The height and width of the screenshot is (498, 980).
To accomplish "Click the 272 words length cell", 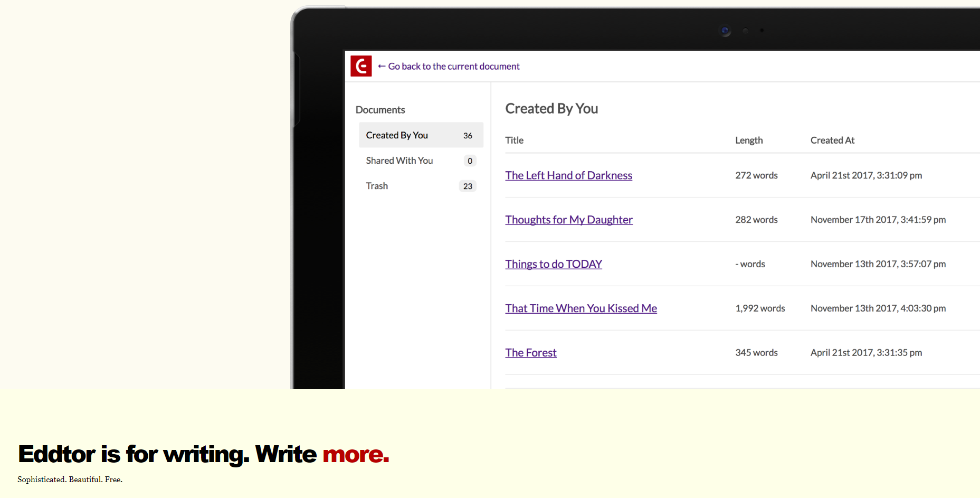I will (756, 175).
